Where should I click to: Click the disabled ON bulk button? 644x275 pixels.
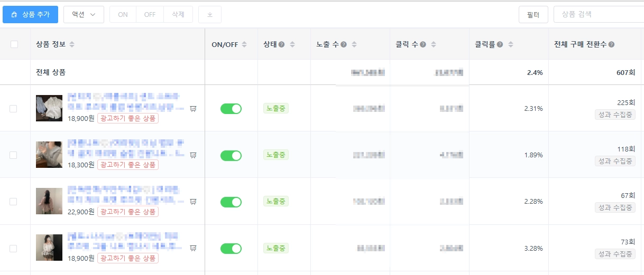[x=123, y=15]
